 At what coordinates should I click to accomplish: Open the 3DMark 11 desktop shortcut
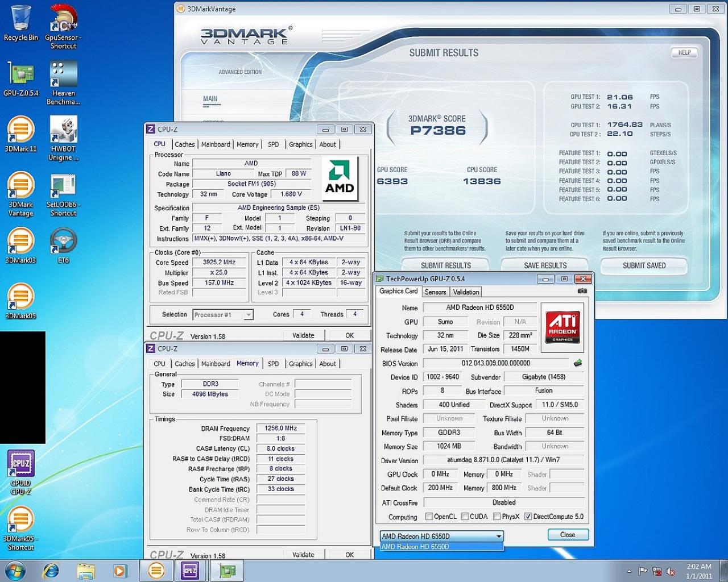pyautogui.click(x=21, y=135)
